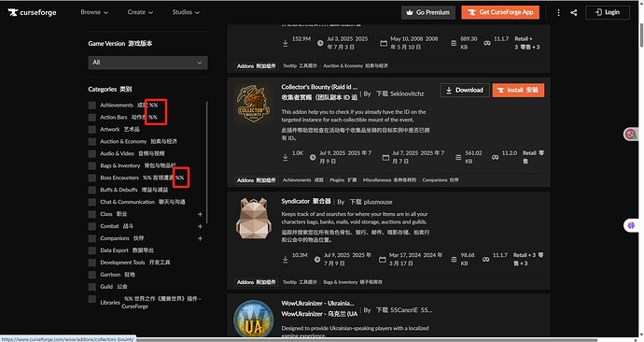Download the Collector's Bounty addon
The image size is (644, 342).
(x=465, y=91)
